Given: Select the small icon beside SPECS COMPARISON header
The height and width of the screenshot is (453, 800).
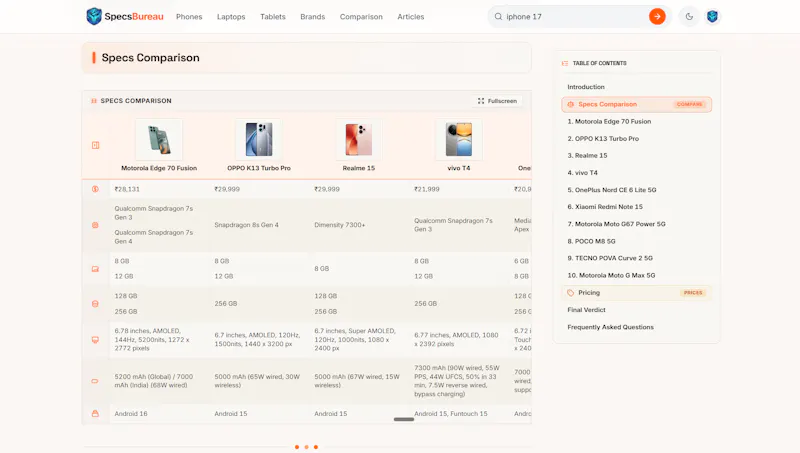Looking at the screenshot, I should (94, 101).
